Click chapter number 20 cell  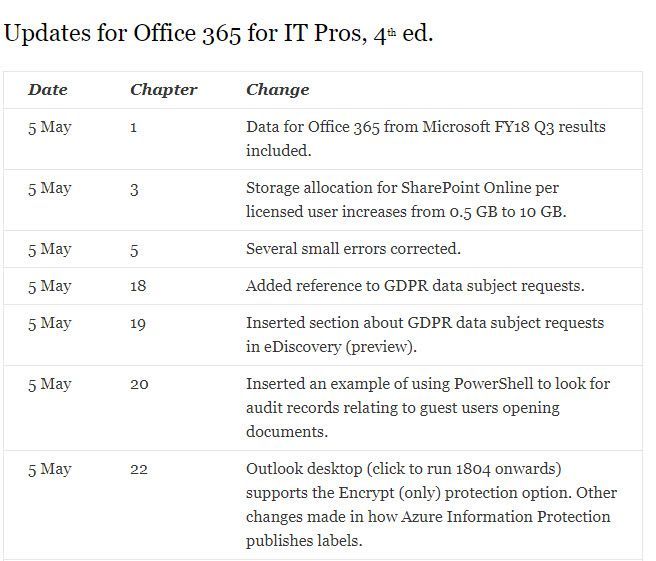(x=139, y=385)
